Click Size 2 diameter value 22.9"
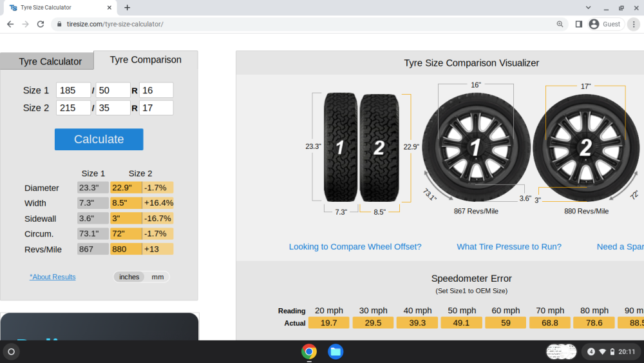The height and width of the screenshot is (363, 644). [x=126, y=188]
